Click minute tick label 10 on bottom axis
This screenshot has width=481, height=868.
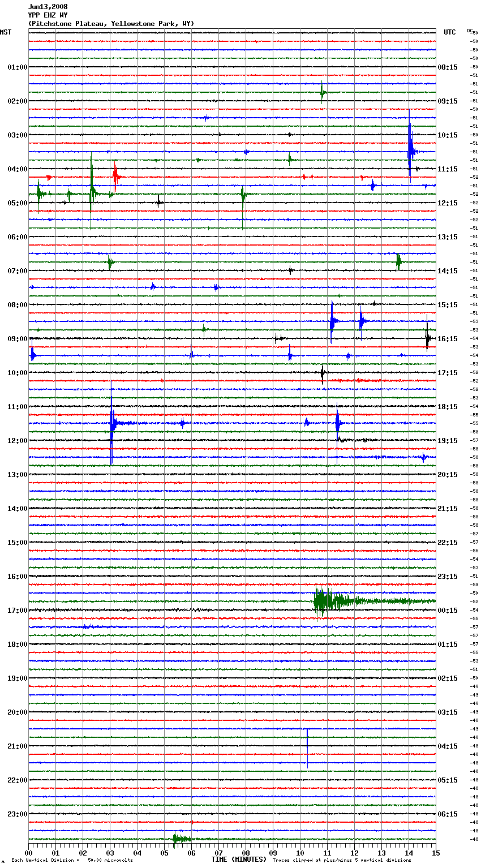point(300,853)
